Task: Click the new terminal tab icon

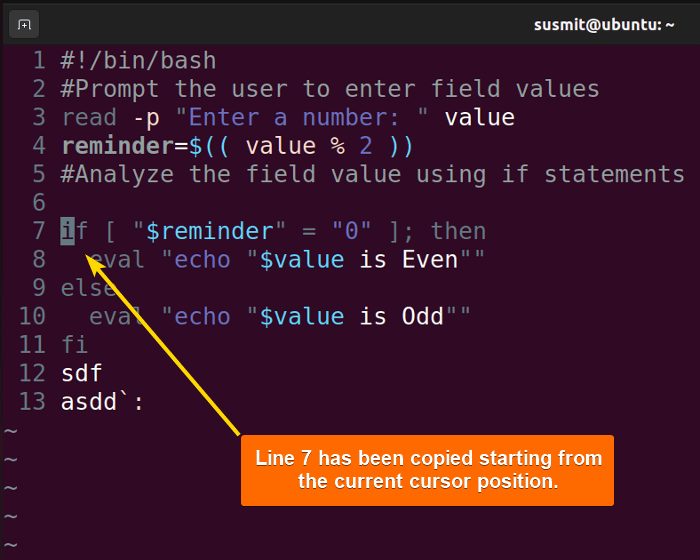Action: pyautogui.click(x=24, y=24)
